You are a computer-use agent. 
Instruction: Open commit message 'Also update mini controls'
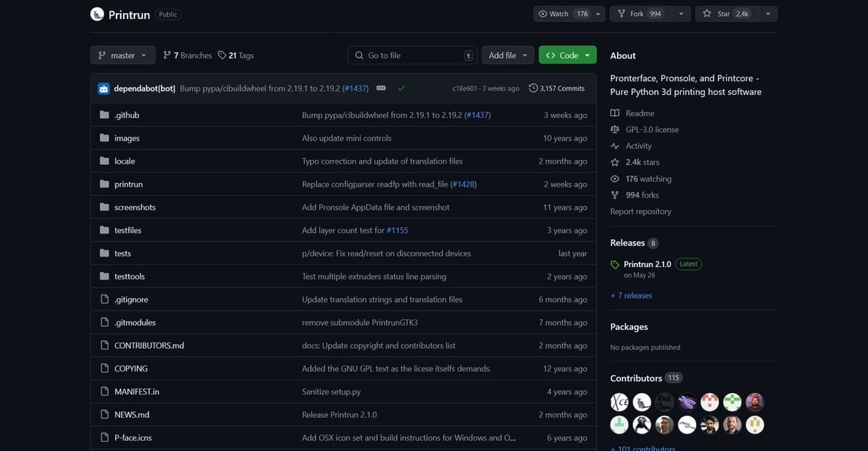point(346,138)
